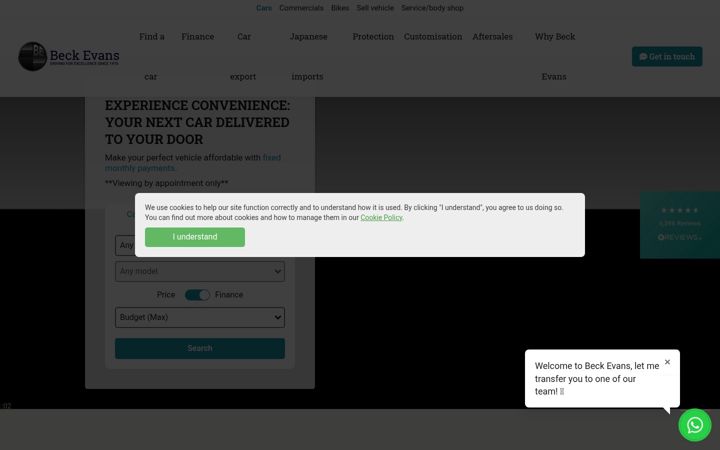This screenshot has height=450, width=720.
Task: Open the Japanese imports menu item
Action: coord(308,56)
